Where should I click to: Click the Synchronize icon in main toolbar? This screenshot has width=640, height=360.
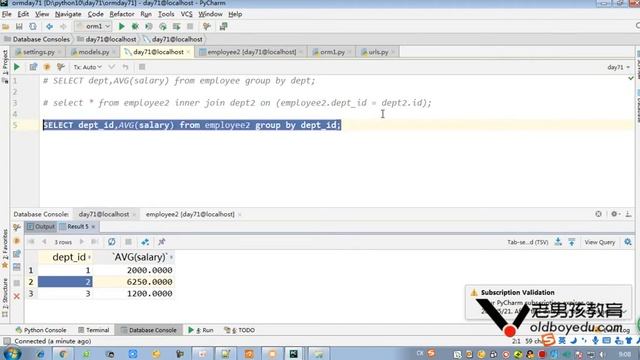[33, 27]
